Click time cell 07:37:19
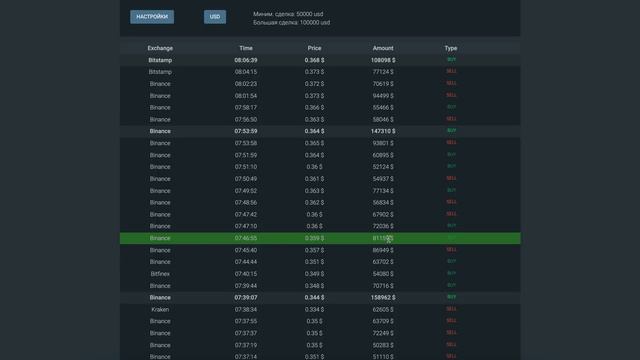640x360 pixels. [246, 345]
